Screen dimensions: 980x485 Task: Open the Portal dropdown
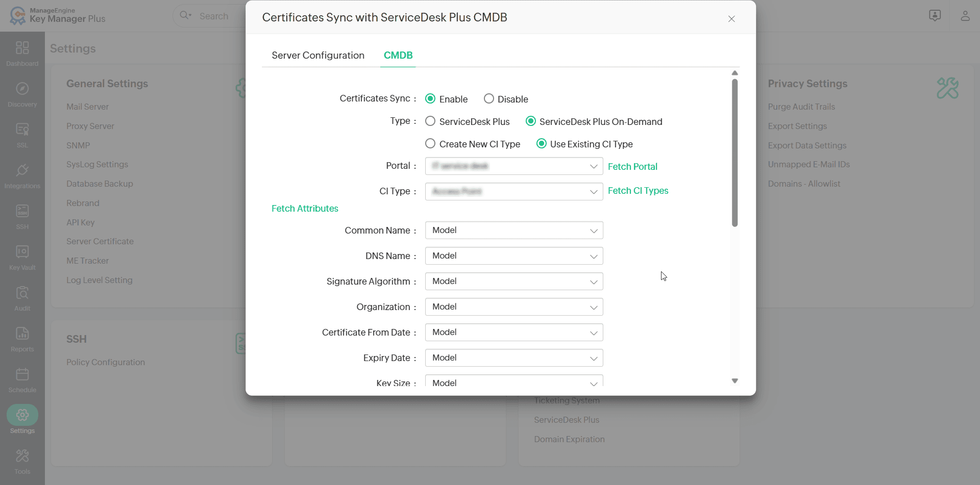[514, 166]
